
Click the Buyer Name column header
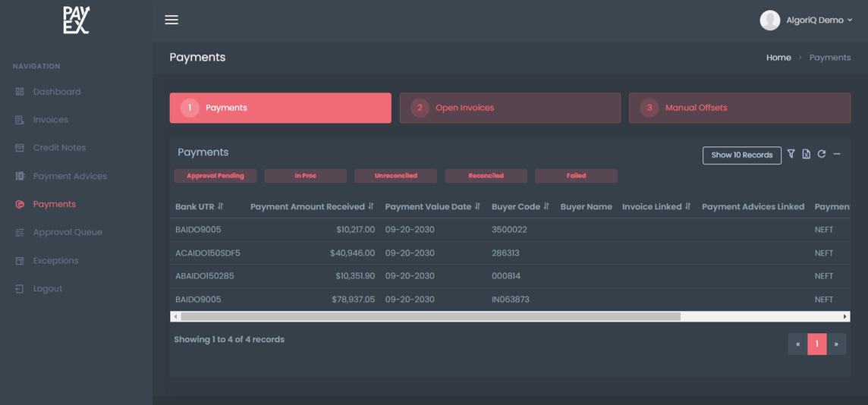587,206
